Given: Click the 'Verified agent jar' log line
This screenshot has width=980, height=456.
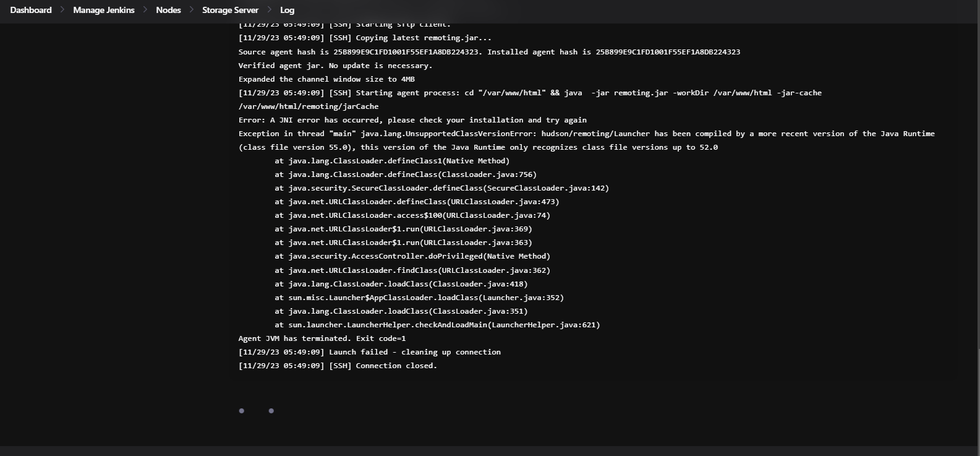Looking at the screenshot, I should point(336,66).
